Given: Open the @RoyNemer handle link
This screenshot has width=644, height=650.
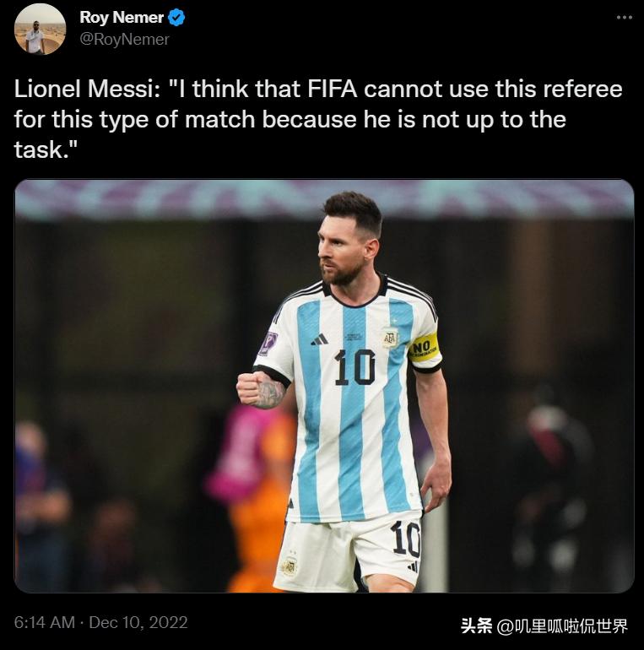Looking at the screenshot, I should pos(124,40).
